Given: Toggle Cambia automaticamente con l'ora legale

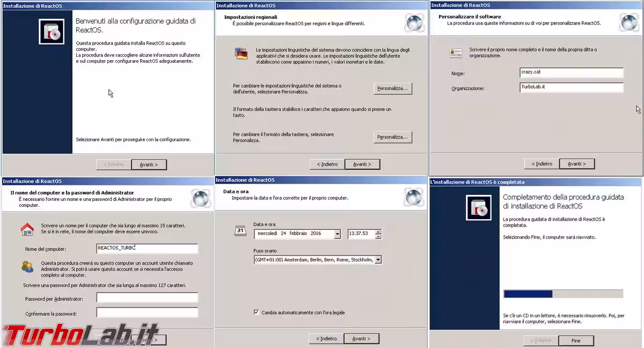Looking at the screenshot, I should click(256, 312).
